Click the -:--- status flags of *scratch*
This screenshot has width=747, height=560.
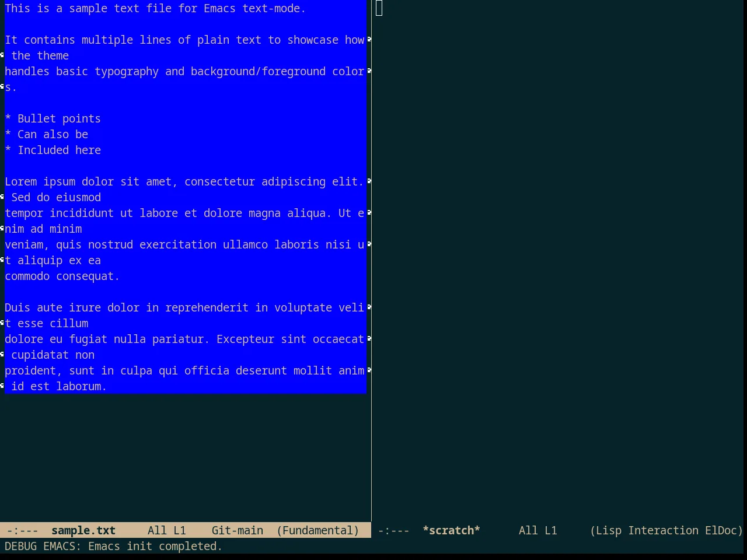(394, 530)
